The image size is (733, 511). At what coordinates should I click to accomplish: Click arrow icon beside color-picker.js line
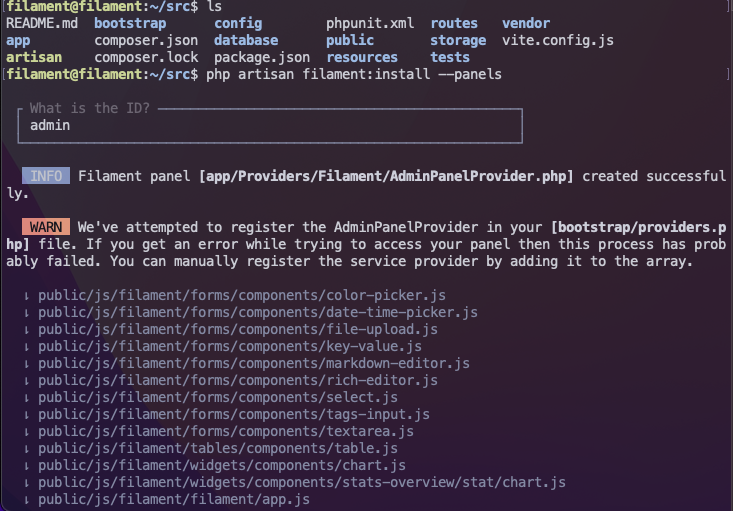click(27, 295)
